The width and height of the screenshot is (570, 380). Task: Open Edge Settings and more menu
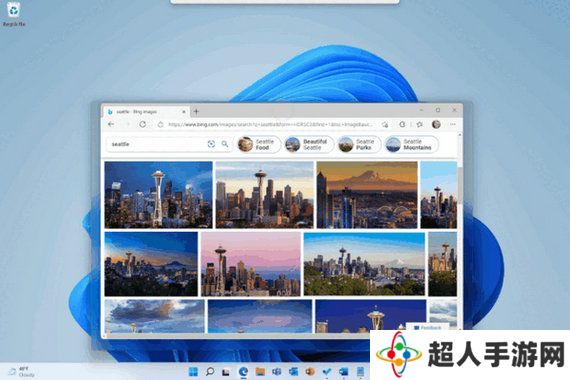click(x=453, y=124)
